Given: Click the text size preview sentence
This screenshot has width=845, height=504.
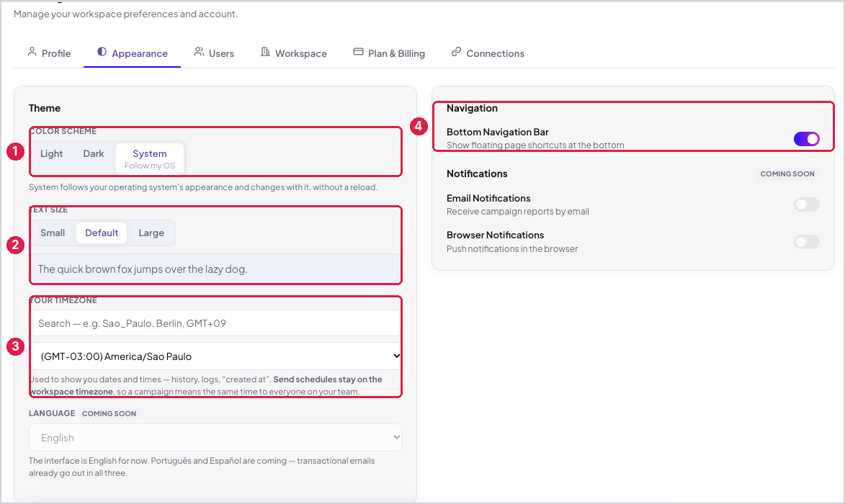Looking at the screenshot, I should 143,269.
